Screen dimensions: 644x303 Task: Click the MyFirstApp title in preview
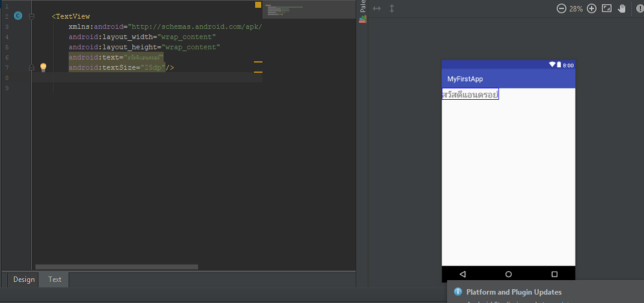465,79
